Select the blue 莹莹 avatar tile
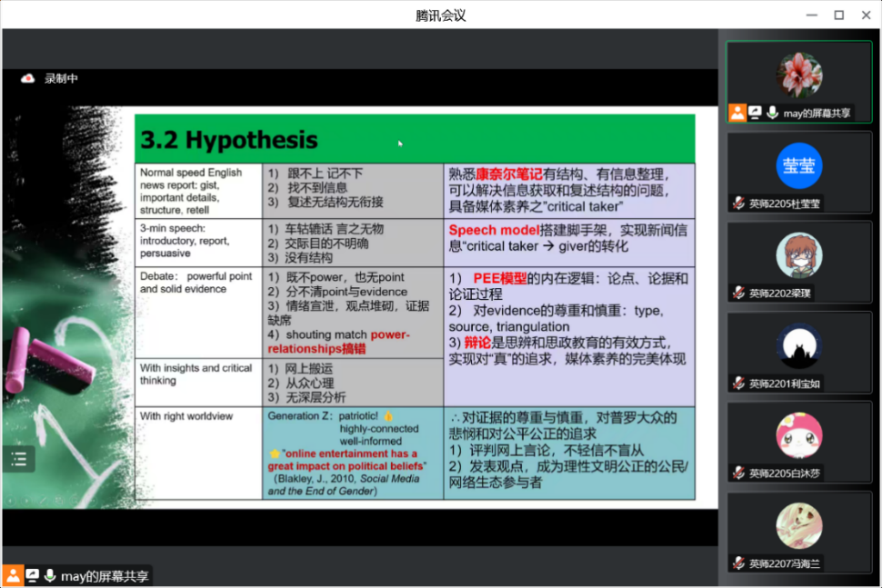 [798, 165]
